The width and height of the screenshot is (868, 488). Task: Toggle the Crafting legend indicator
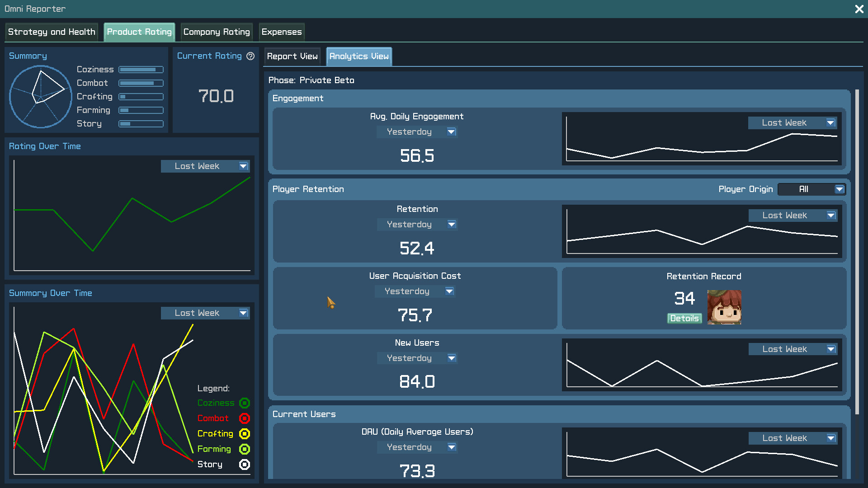tap(244, 433)
